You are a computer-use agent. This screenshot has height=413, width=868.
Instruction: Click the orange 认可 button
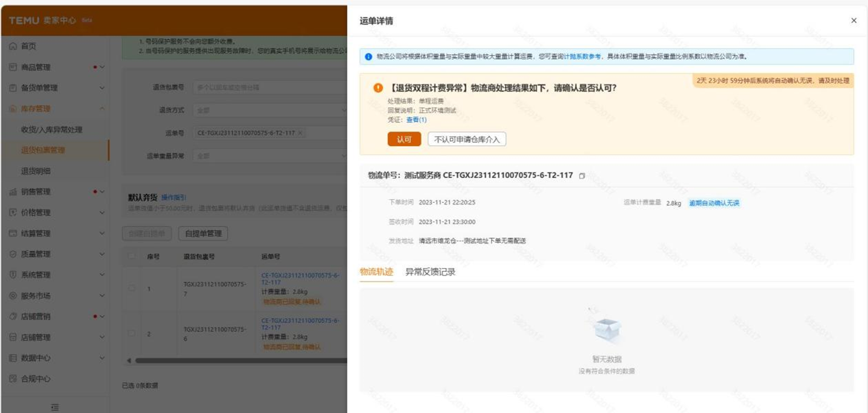404,139
